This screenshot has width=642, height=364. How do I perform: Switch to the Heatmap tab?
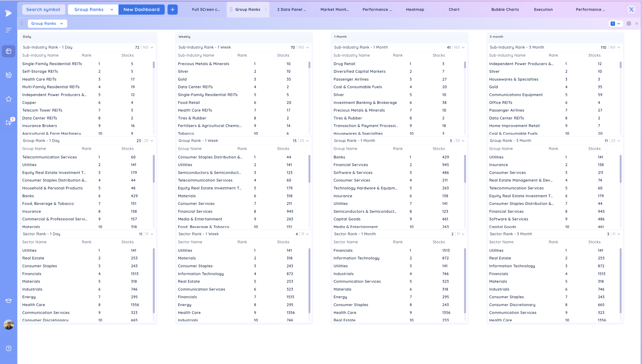click(415, 9)
